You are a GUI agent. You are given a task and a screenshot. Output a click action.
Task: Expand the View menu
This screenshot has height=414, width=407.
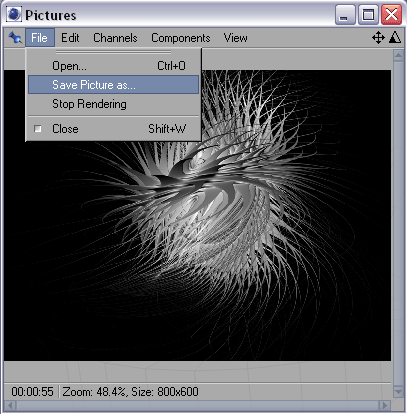[x=235, y=38]
